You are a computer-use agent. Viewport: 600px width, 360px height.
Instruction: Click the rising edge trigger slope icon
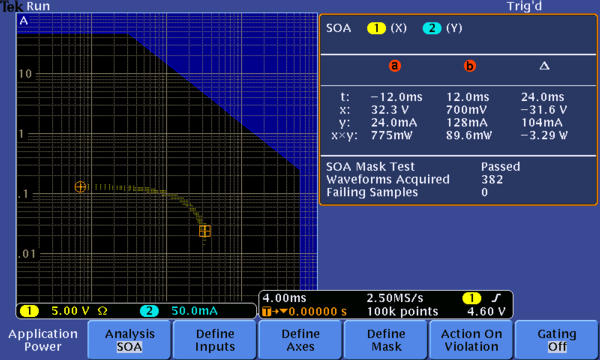pos(496,298)
